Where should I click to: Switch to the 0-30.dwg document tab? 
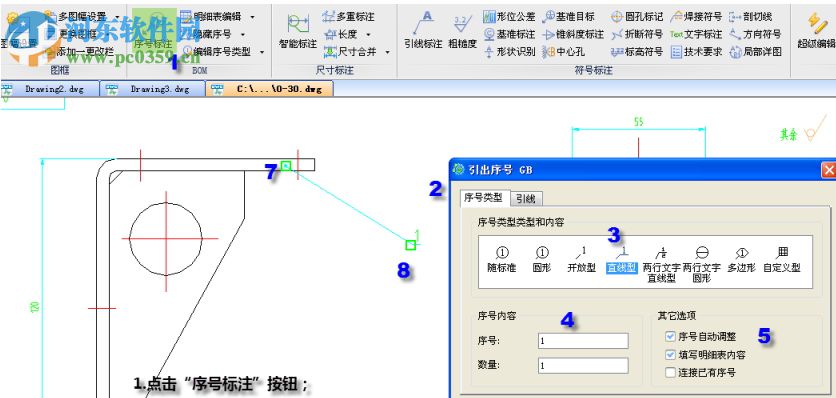tap(271, 89)
